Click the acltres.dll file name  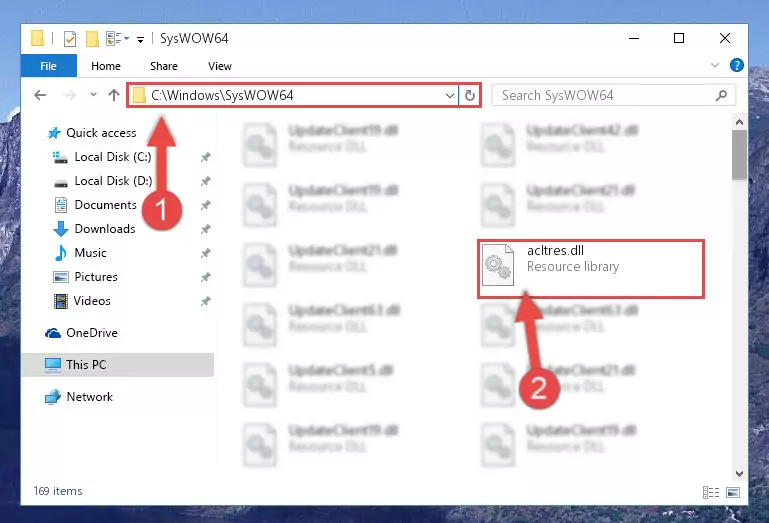click(555, 251)
